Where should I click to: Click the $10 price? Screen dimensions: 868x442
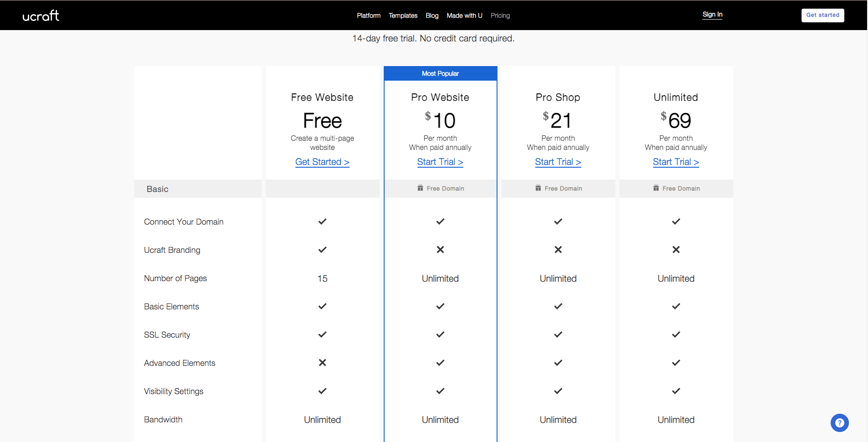tap(440, 120)
